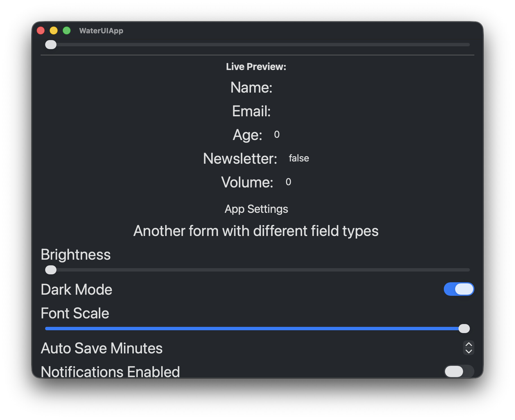
Task: Enable the Notifications Enabled switch
Action: click(459, 371)
